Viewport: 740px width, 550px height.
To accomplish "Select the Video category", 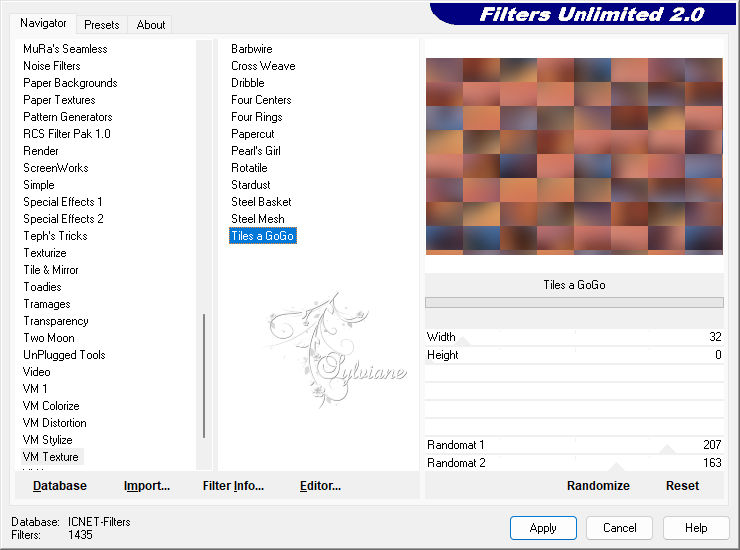I will tap(37, 372).
